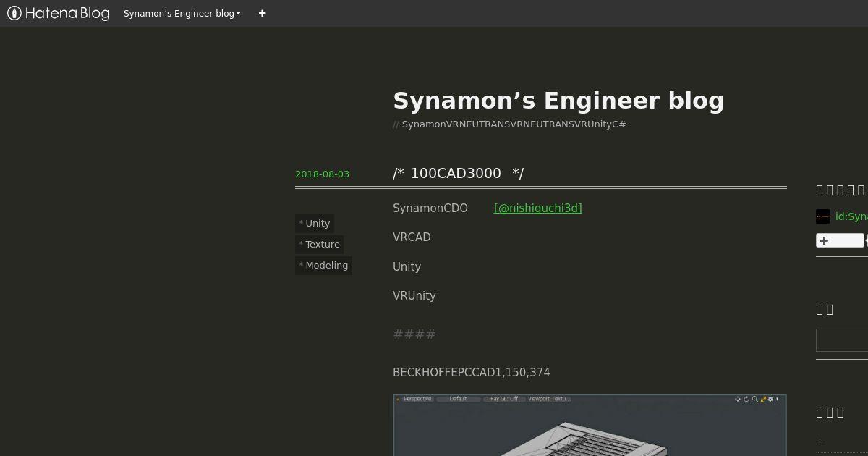Click the Ray GL: Off button in viewport image
This screenshot has width=868, height=456.
click(x=504, y=399)
